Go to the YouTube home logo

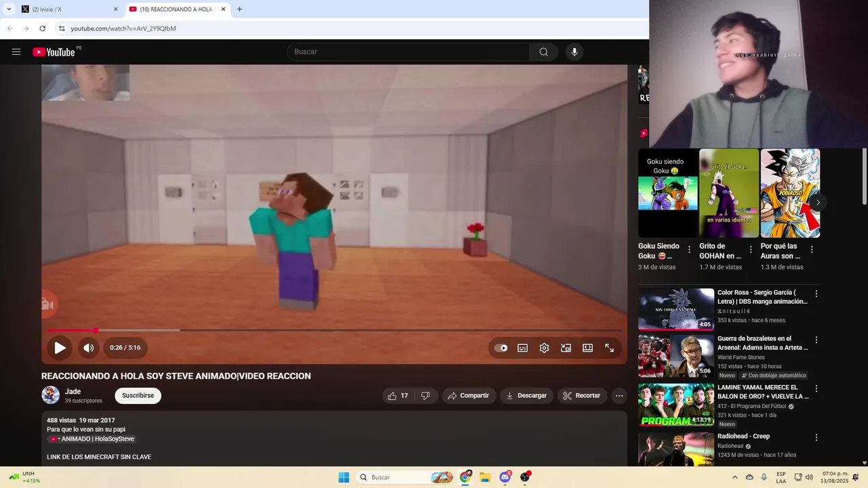point(54,52)
